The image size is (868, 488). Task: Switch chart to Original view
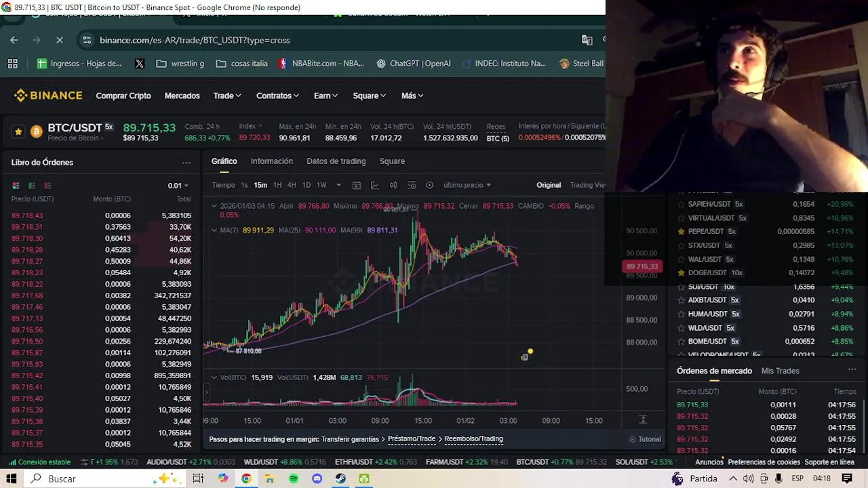tap(549, 185)
